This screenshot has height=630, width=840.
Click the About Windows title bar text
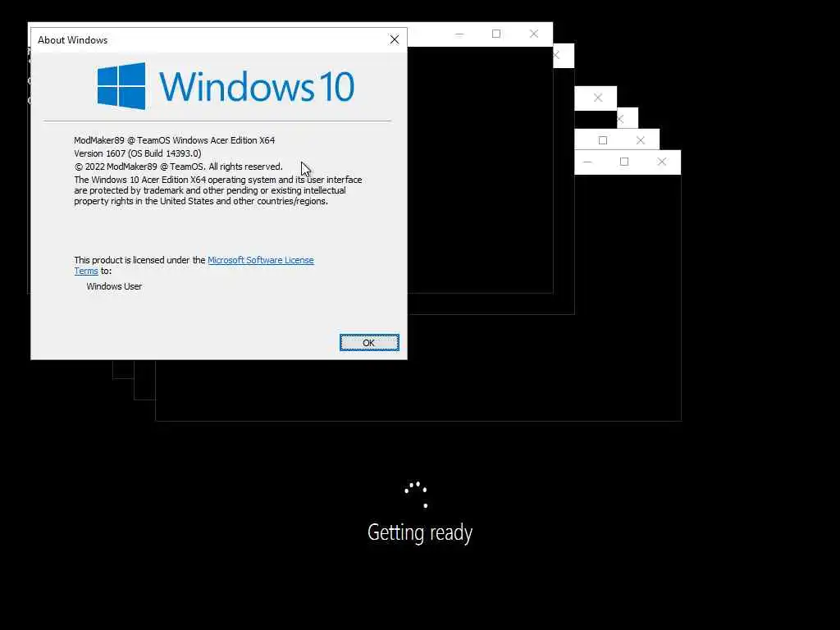pos(72,40)
